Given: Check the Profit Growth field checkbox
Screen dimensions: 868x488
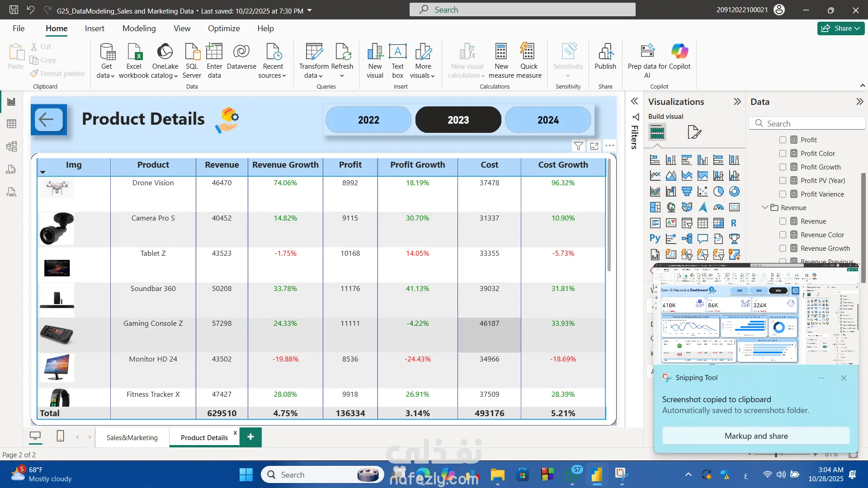Looking at the screenshot, I should click(x=783, y=167).
